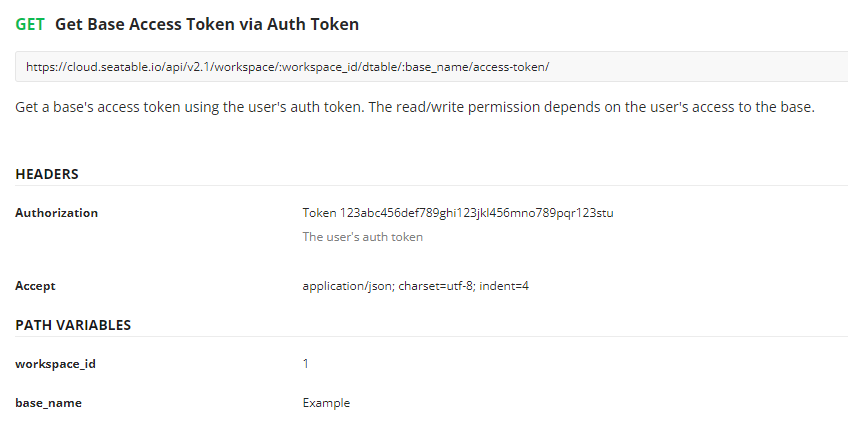
Task: Click 'The user's auth token' description text
Action: click(x=362, y=237)
